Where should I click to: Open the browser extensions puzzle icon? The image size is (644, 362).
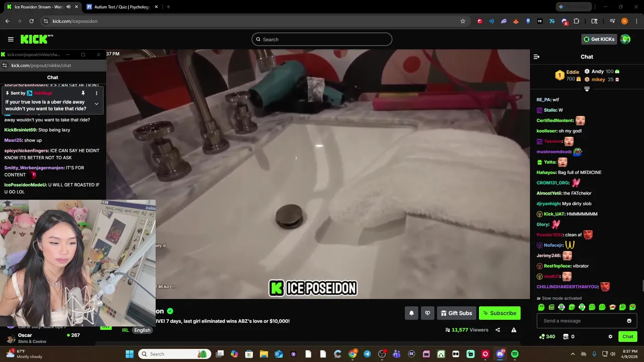click(577, 21)
